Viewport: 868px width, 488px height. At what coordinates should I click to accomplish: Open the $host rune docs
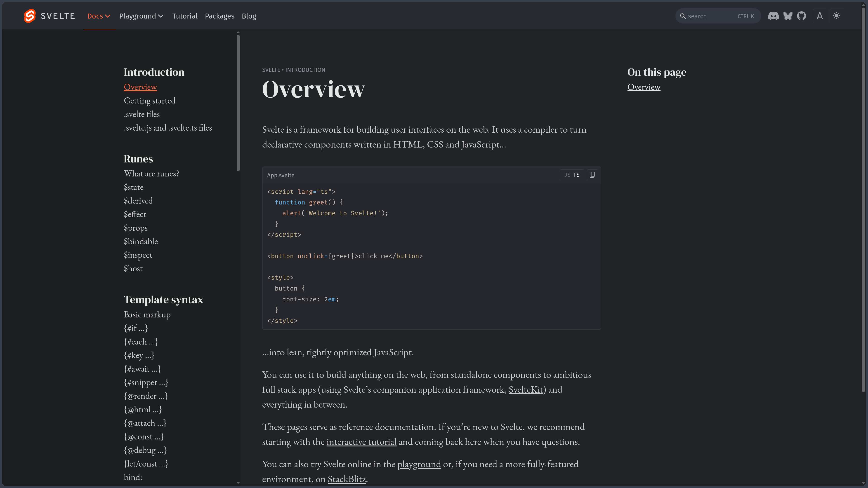(x=133, y=268)
